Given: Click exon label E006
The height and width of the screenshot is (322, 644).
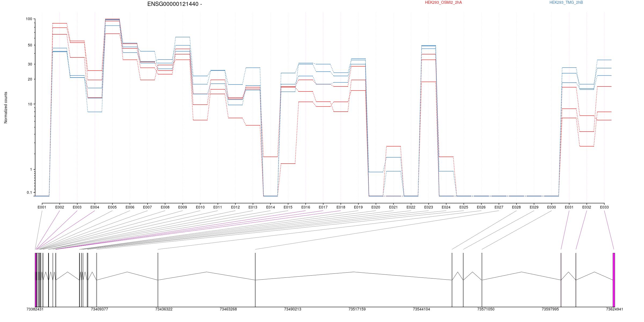Looking at the screenshot, I should [130, 207].
